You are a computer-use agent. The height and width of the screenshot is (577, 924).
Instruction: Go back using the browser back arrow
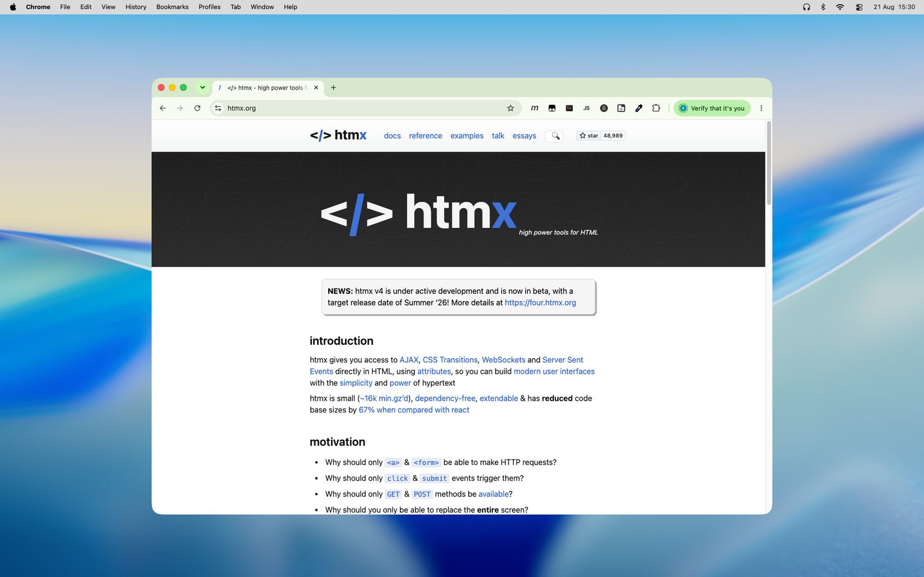click(163, 108)
